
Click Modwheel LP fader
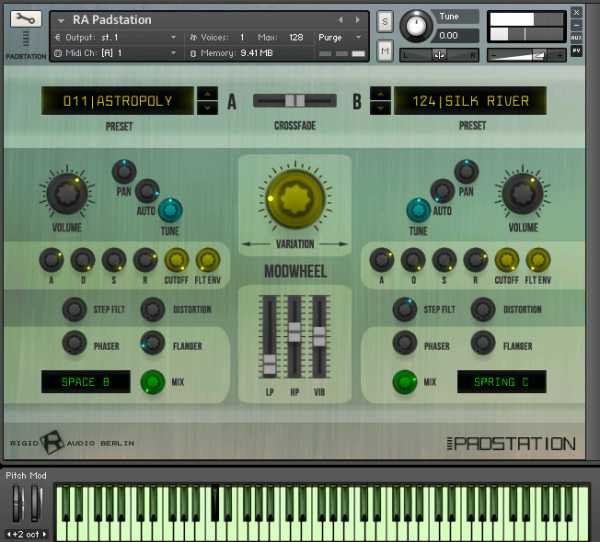pos(270,364)
